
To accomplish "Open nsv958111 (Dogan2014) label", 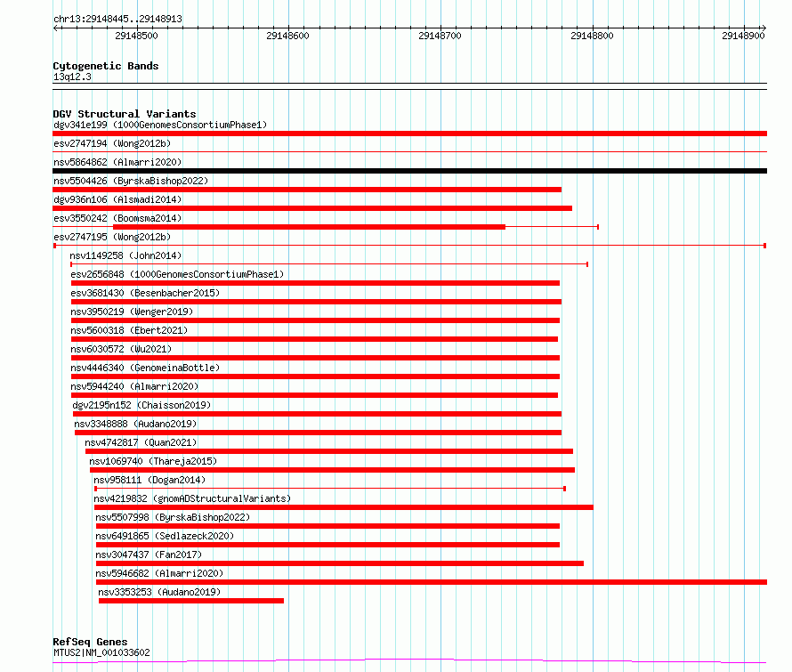I will (x=150, y=480).
